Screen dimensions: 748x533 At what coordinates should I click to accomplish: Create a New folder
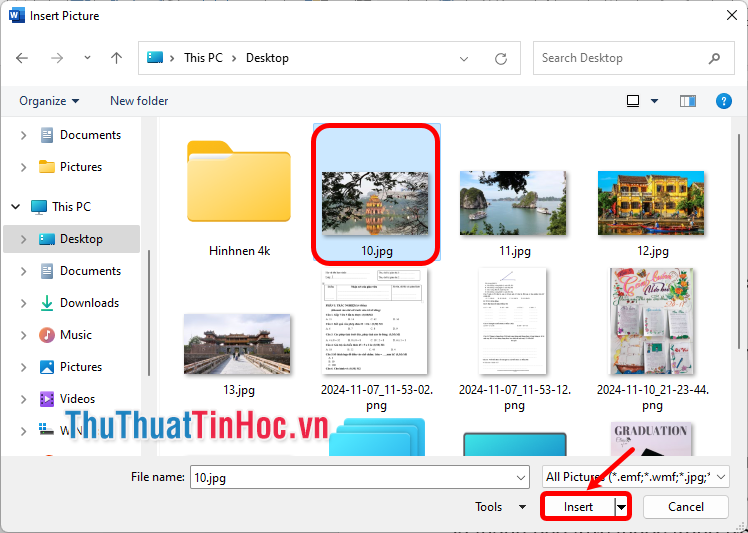click(x=139, y=101)
